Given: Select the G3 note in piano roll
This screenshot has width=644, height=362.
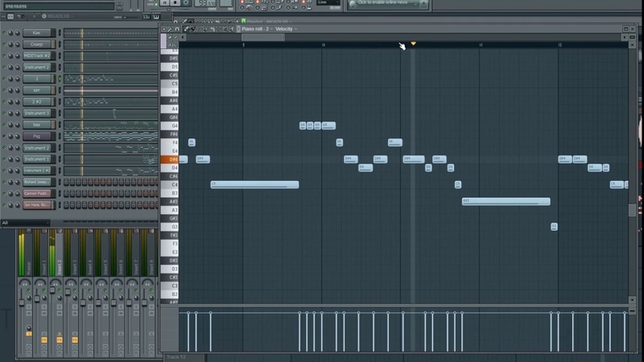Looking at the screenshot, I should coord(554,227).
